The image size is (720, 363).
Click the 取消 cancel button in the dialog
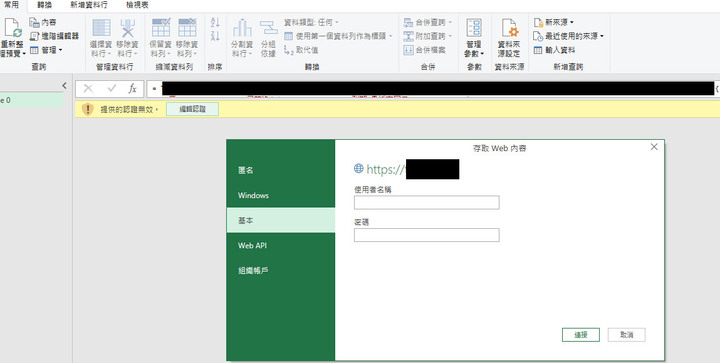coord(627,335)
